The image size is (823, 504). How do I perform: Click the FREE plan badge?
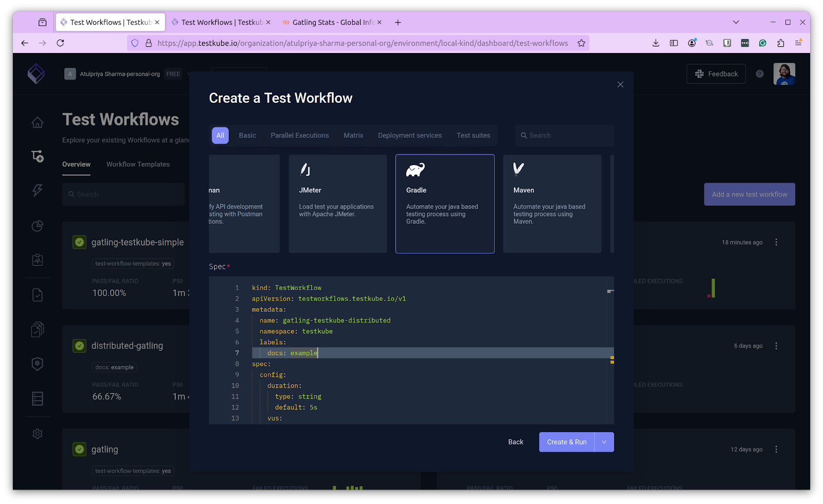(x=173, y=74)
